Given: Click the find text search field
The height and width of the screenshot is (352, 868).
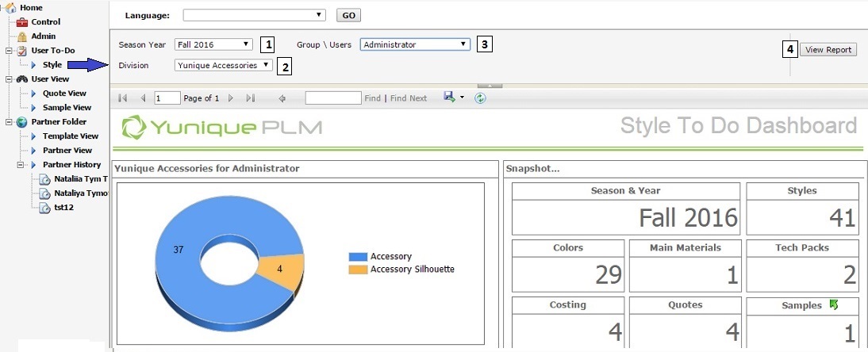Looking at the screenshot, I should [x=333, y=98].
